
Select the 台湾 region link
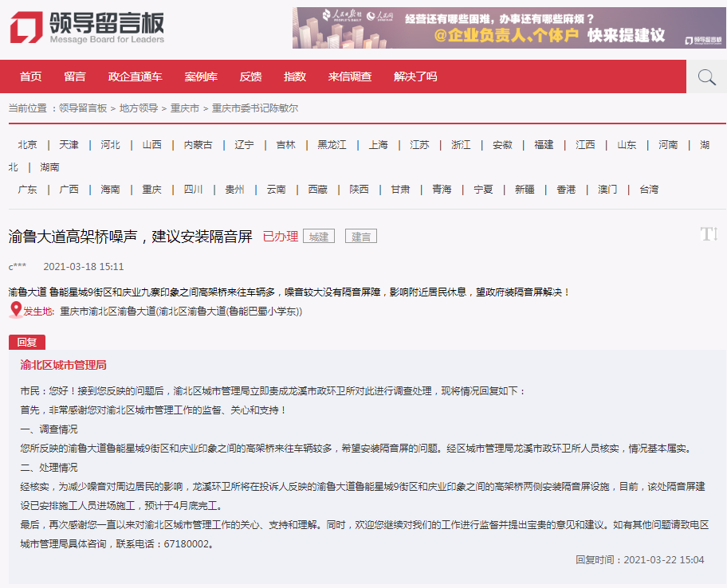649,190
